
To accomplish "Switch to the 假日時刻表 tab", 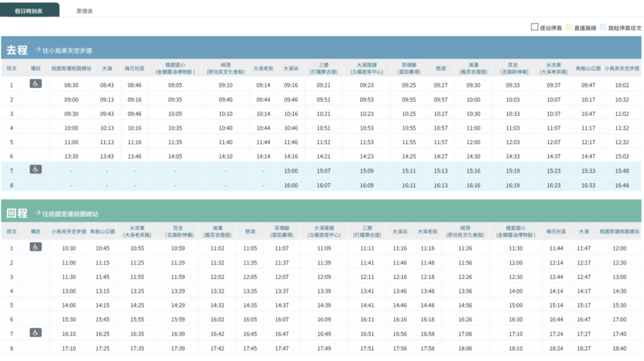I will point(29,11).
